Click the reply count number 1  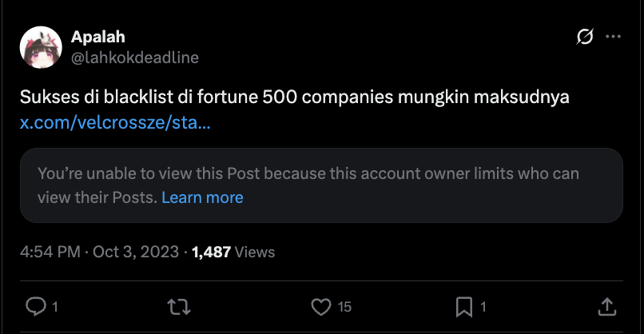[54, 306]
